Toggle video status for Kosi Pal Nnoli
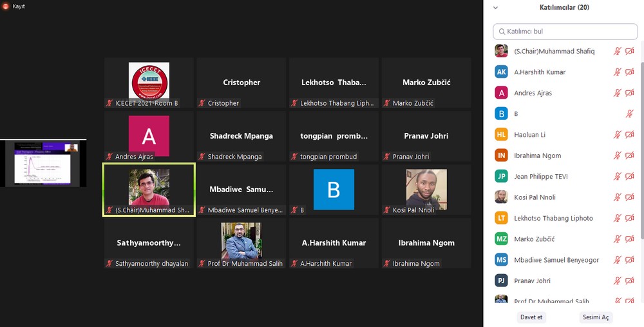 pos(630,197)
